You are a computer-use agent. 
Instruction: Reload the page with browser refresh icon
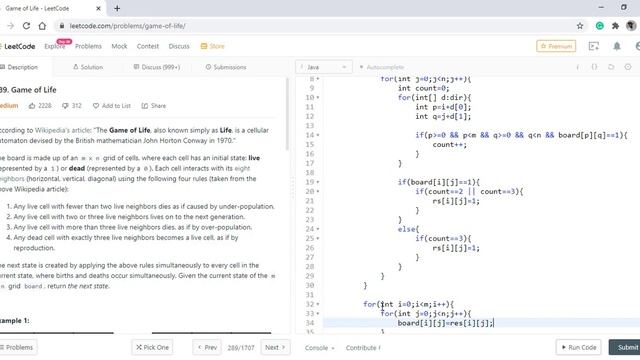point(26,26)
